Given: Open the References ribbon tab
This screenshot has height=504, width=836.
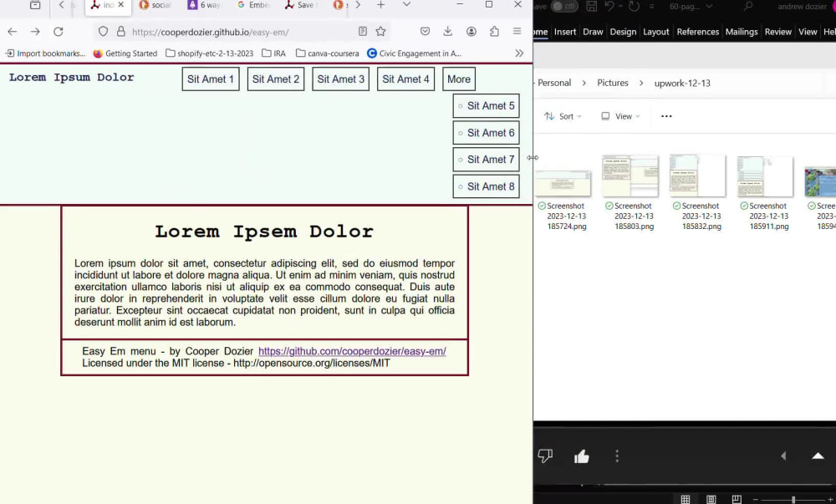Looking at the screenshot, I should click(698, 32).
